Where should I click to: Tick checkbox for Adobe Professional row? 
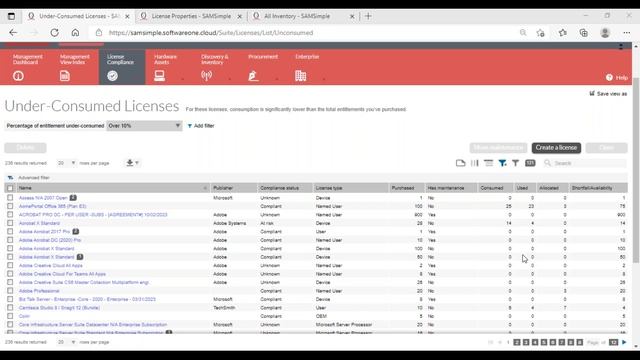tap(10, 291)
